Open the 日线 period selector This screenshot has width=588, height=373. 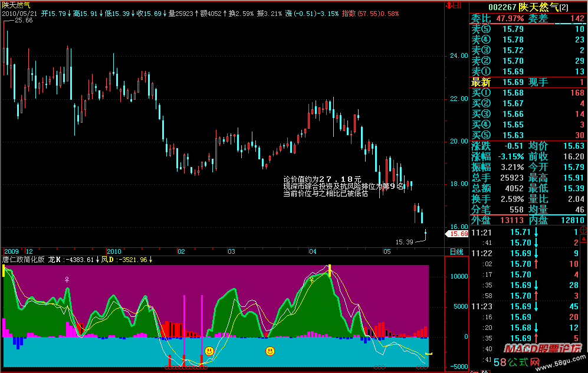point(456,252)
